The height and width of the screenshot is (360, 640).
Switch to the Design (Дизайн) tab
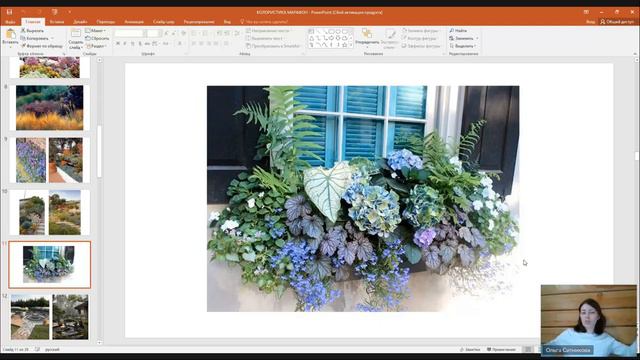tap(80, 22)
